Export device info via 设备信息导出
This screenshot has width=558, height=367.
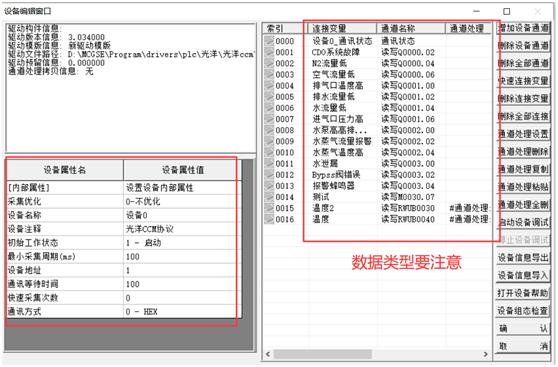coord(523,257)
